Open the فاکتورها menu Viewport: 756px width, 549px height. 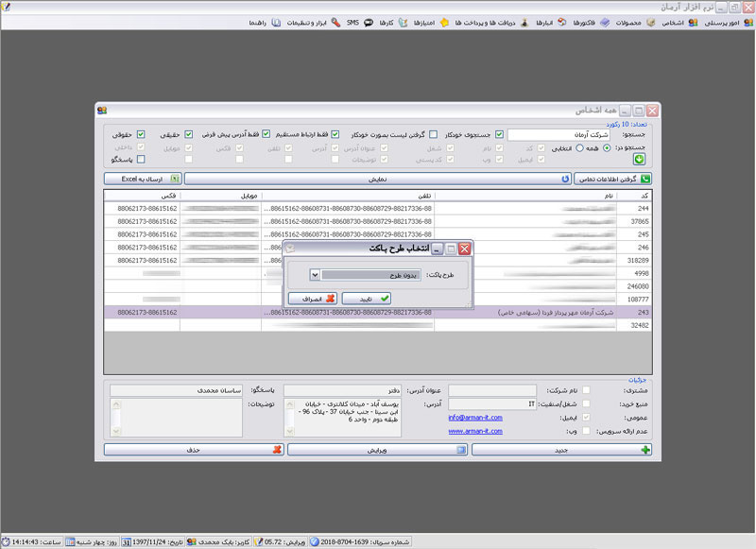pyautogui.click(x=591, y=23)
